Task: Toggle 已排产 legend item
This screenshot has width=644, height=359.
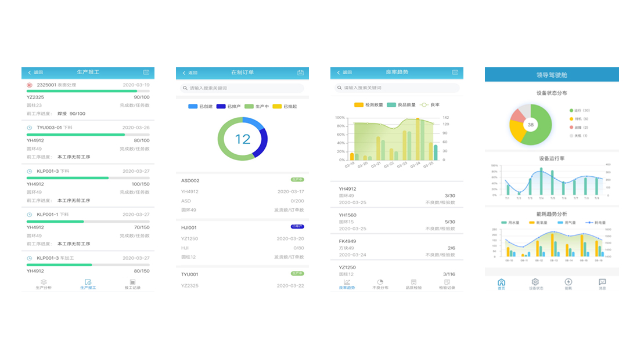Action: point(229,107)
